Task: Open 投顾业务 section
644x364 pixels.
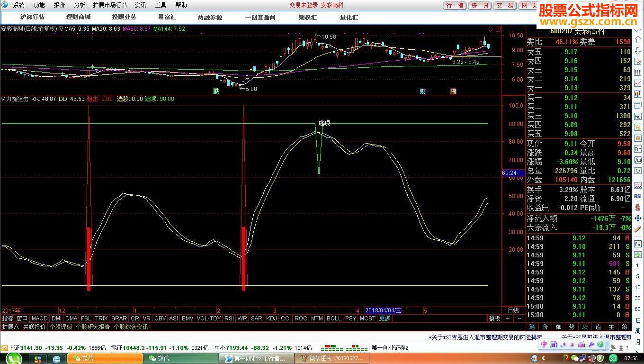Action: (x=124, y=17)
